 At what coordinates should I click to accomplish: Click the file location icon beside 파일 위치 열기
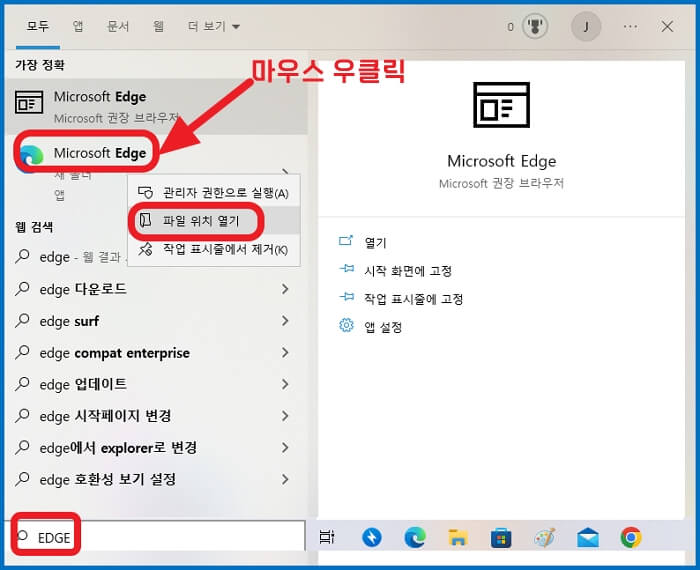tap(146, 220)
